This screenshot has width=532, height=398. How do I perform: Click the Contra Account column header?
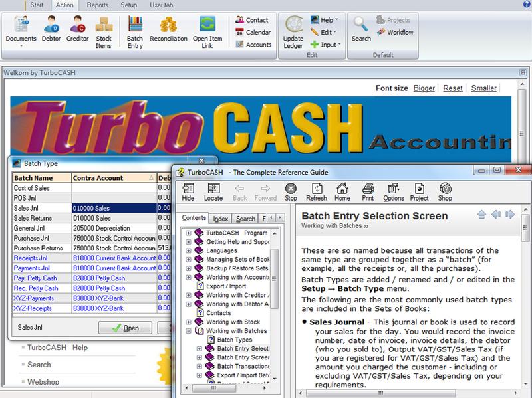point(114,178)
